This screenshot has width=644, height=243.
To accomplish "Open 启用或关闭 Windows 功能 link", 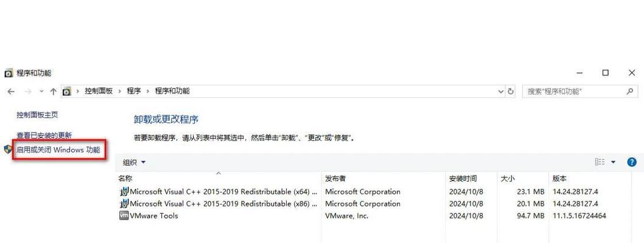I will (58, 149).
